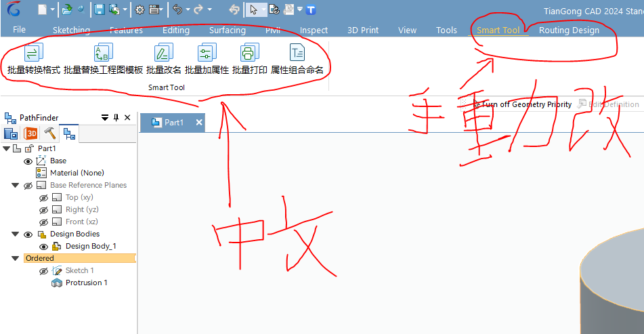Close the PathFinder panel
The width and height of the screenshot is (644, 334).
pos(127,118)
